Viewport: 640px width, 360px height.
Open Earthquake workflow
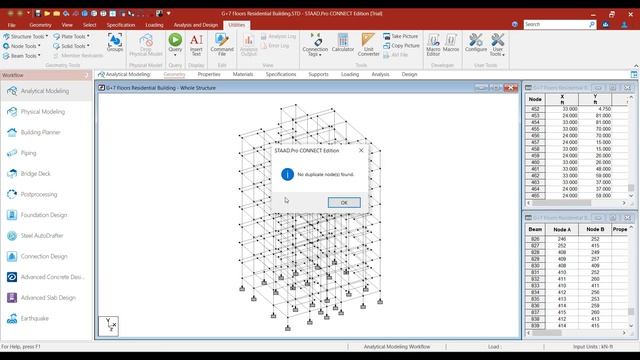pyautogui.click(x=46, y=318)
